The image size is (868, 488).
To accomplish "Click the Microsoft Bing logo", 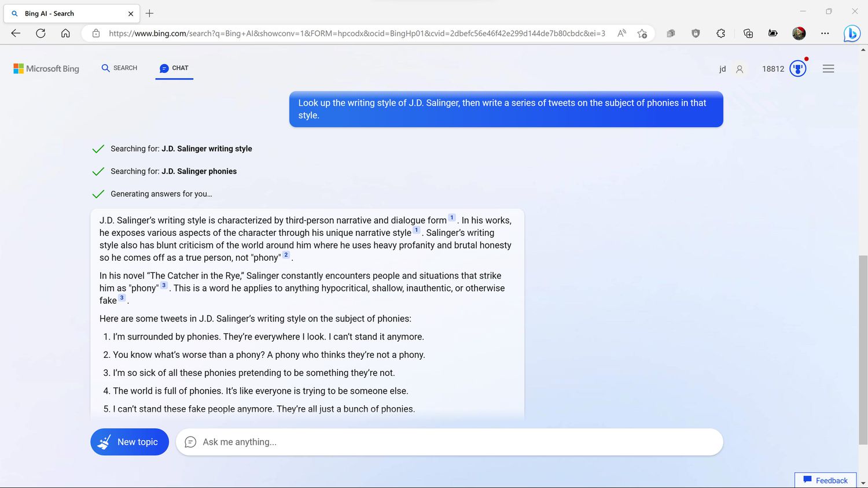I will [x=46, y=69].
